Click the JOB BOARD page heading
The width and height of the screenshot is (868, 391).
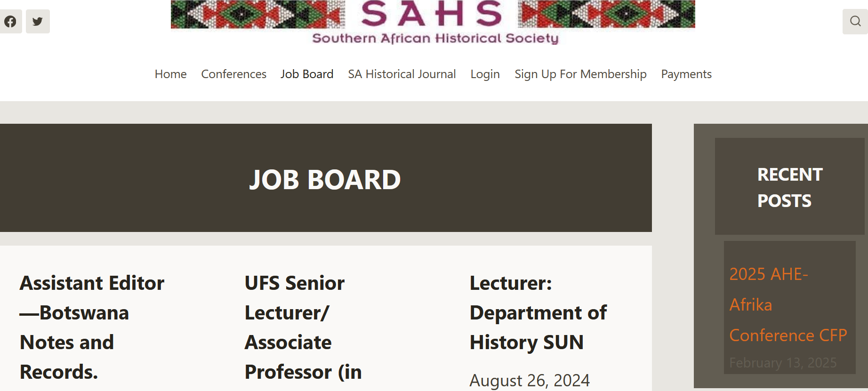[x=325, y=180]
